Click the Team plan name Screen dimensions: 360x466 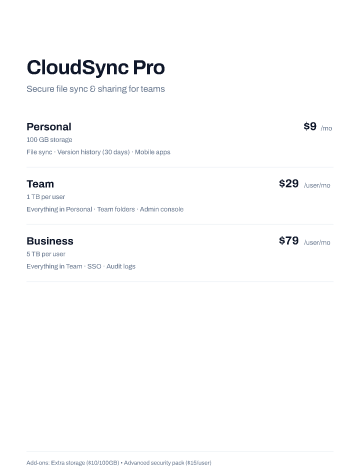tap(40, 184)
